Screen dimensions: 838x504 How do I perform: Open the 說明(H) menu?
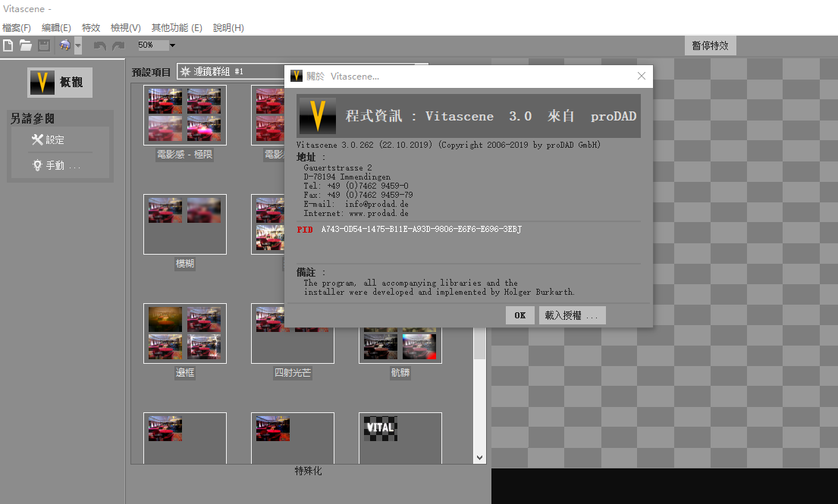pos(228,28)
